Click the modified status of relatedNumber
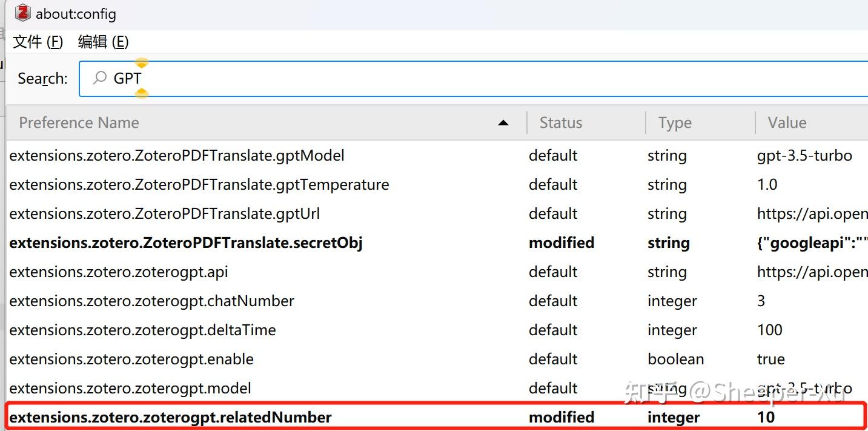 562,418
